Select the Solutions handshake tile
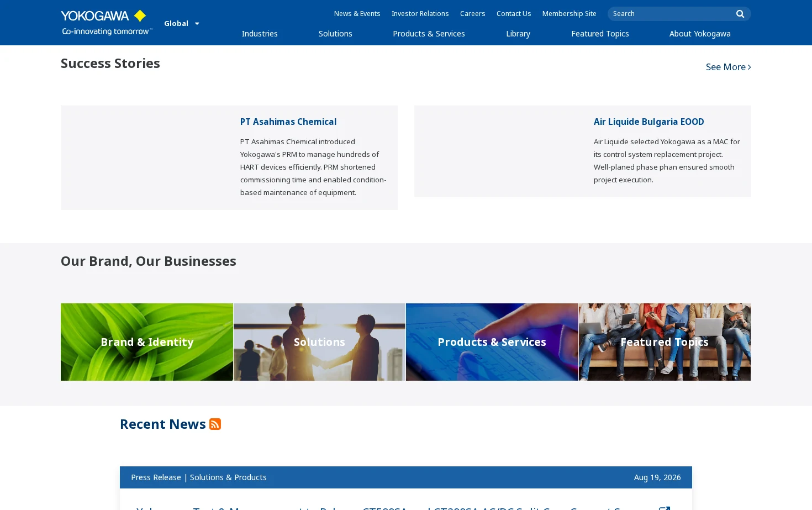The height and width of the screenshot is (510, 812). coord(319,342)
